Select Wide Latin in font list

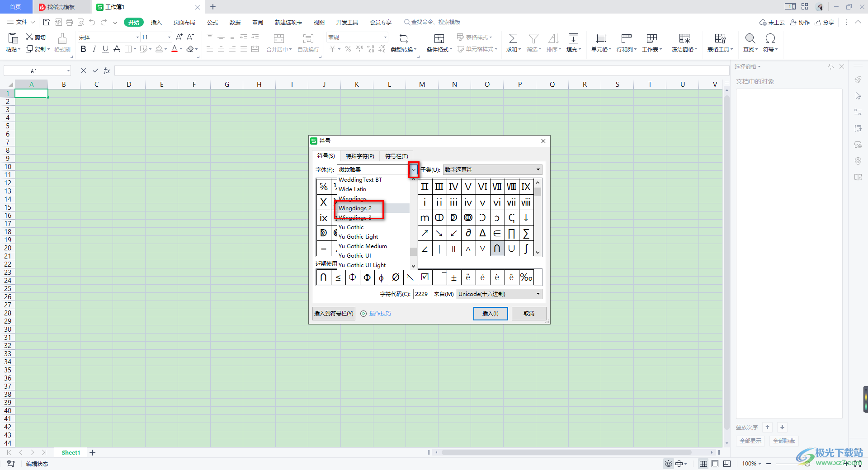[x=373, y=189]
